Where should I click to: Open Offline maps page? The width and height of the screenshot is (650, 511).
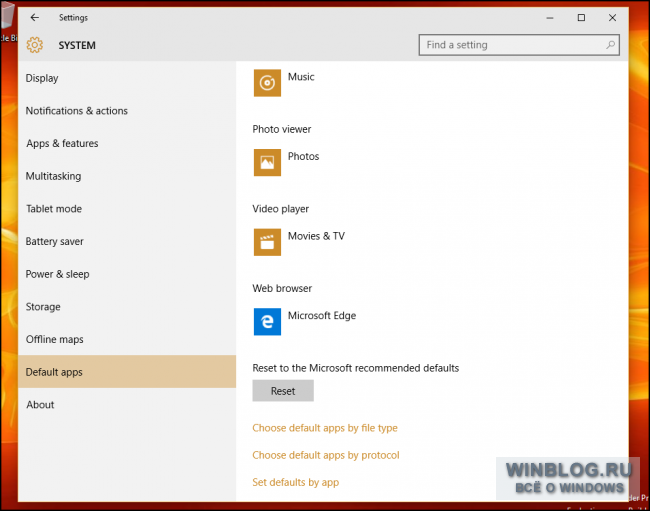(127, 339)
